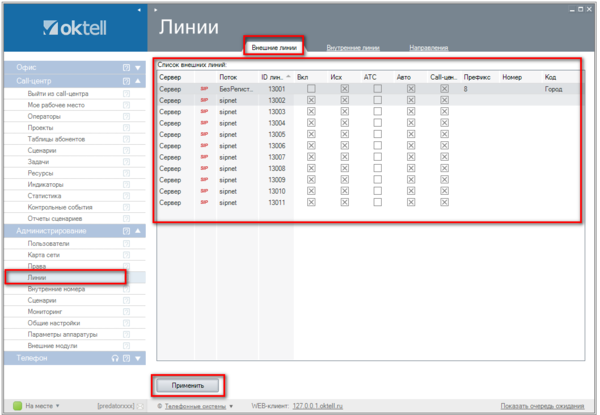Switch to the Внутренние линии tab

pyautogui.click(x=352, y=48)
